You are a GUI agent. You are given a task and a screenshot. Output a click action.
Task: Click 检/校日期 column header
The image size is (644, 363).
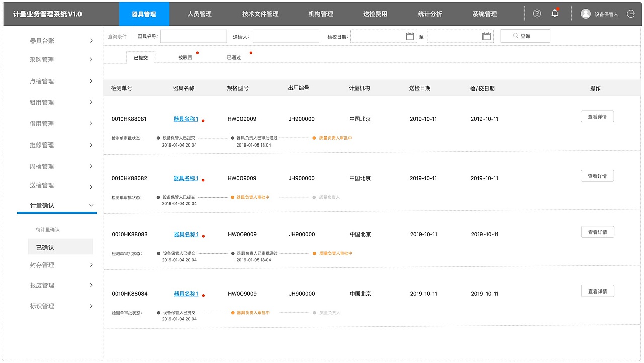pos(482,88)
